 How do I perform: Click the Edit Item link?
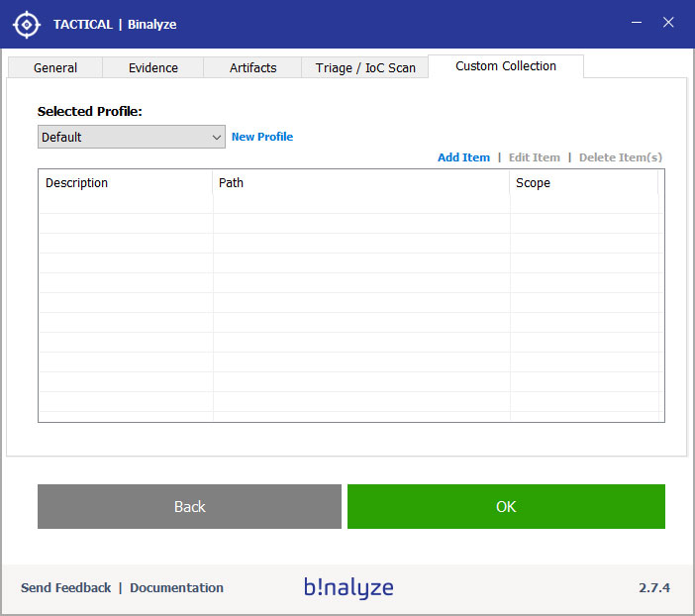click(x=534, y=157)
